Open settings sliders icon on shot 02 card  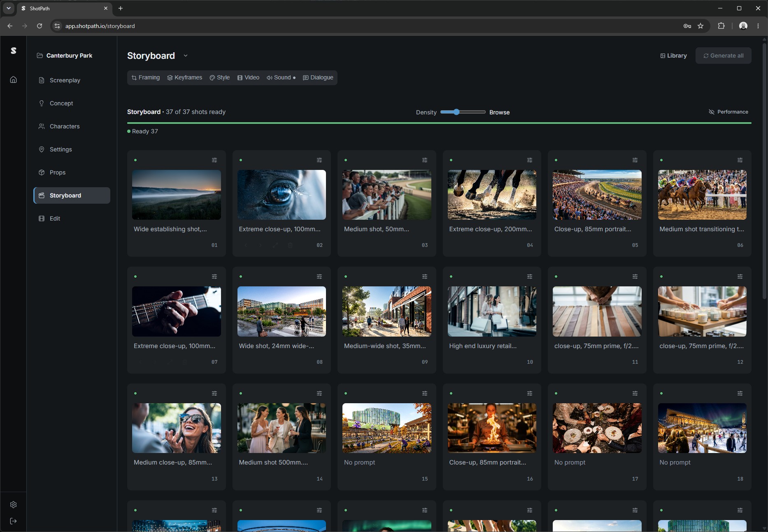(x=319, y=160)
